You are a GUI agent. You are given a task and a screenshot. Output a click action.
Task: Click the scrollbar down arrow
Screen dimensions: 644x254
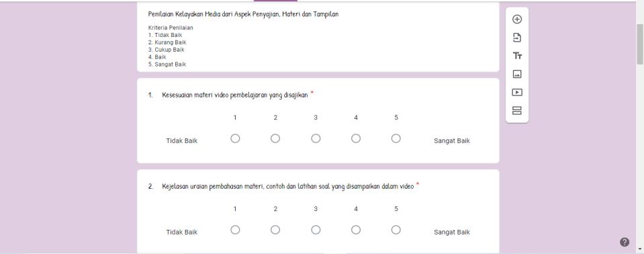point(640,249)
